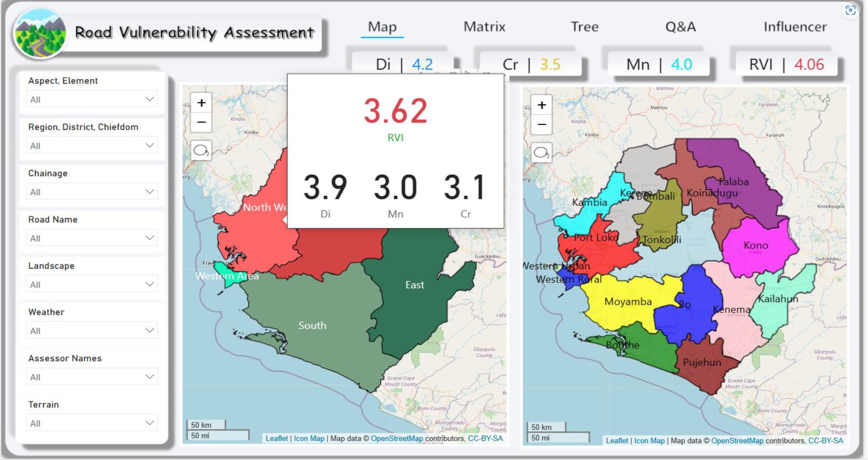Activate lasso select on left map
The height and width of the screenshot is (460, 868).
click(x=201, y=151)
